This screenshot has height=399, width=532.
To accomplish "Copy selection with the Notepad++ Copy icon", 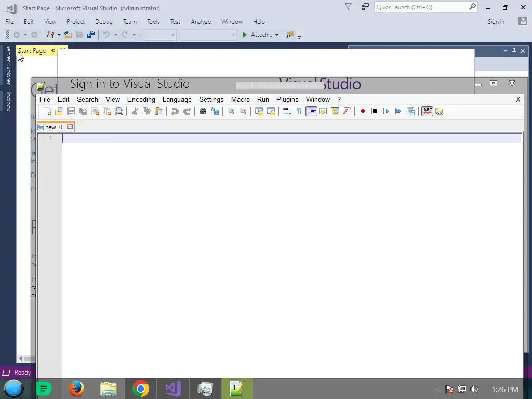I will coord(147,111).
